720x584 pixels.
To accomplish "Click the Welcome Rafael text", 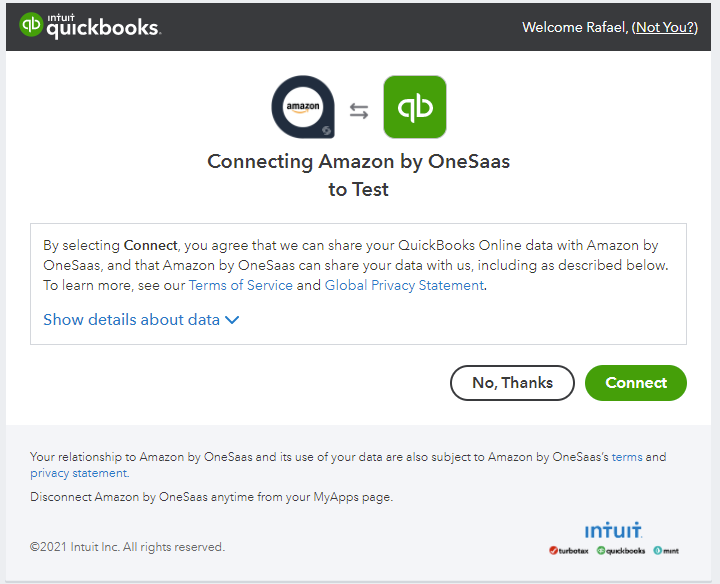I will click(x=575, y=28).
